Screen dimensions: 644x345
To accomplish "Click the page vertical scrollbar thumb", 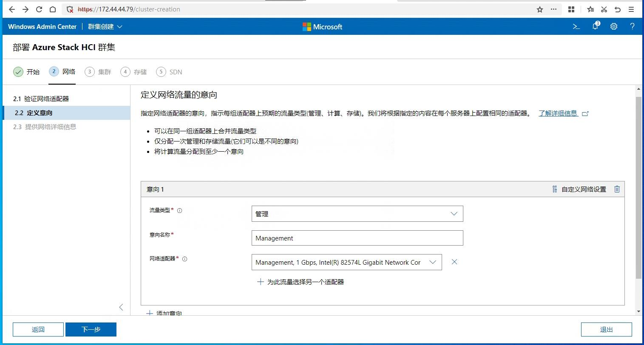I will pos(638,187).
